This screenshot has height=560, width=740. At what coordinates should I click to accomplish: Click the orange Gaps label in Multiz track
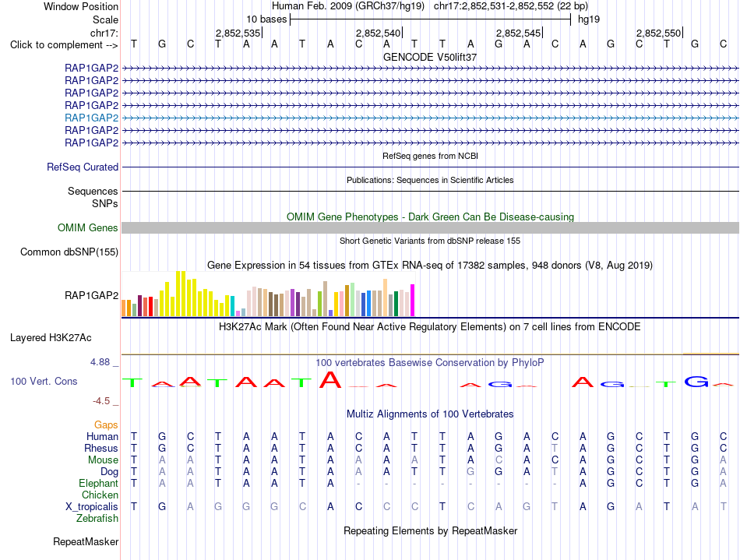coord(106,425)
